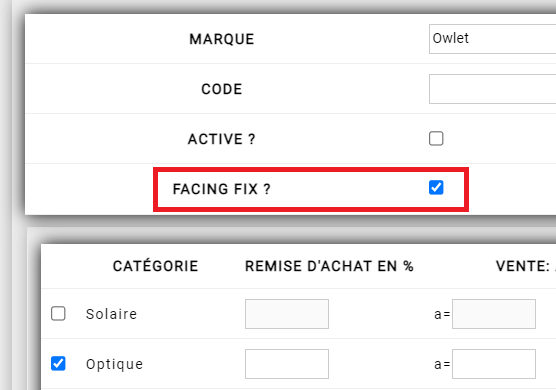Tick the Solaire category checkbox
Screen dimensions: 556x390
(x=58, y=313)
